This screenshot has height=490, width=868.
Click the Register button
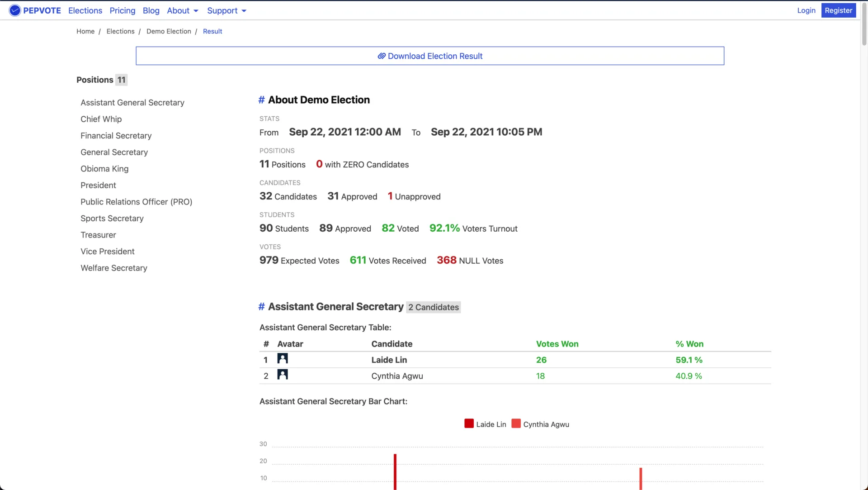(839, 10)
